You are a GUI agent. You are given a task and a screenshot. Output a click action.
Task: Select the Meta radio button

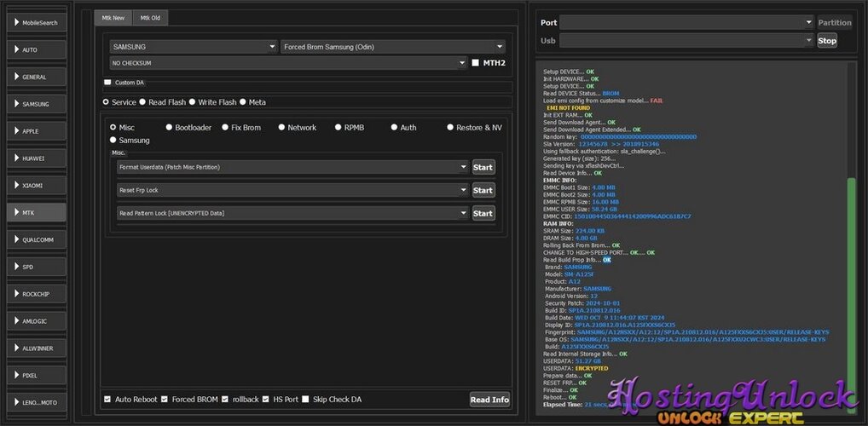(243, 102)
